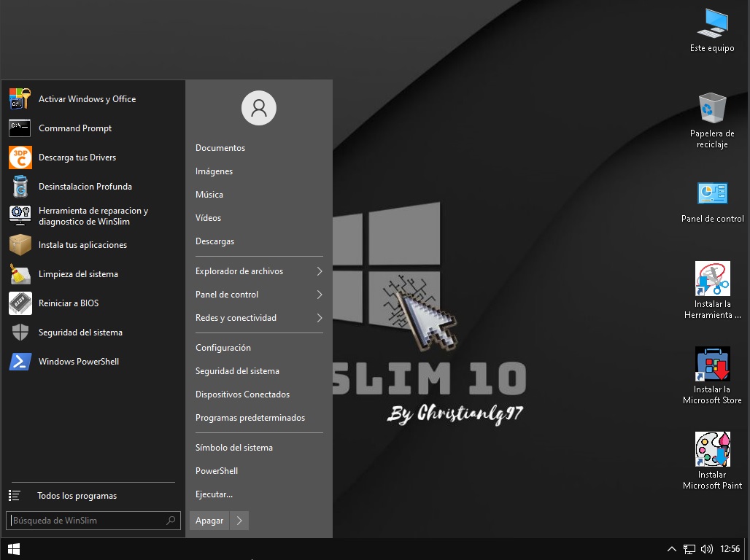Open the Descarga tus Drivers 3DP icon
This screenshot has height=560, width=750.
(20, 157)
